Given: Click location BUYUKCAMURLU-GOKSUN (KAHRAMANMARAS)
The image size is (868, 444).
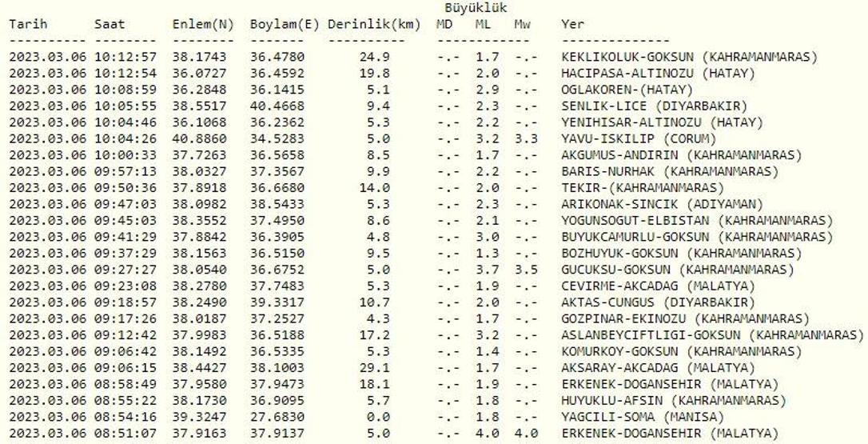Looking at the screenshot, I should click(x=697, y=237).
